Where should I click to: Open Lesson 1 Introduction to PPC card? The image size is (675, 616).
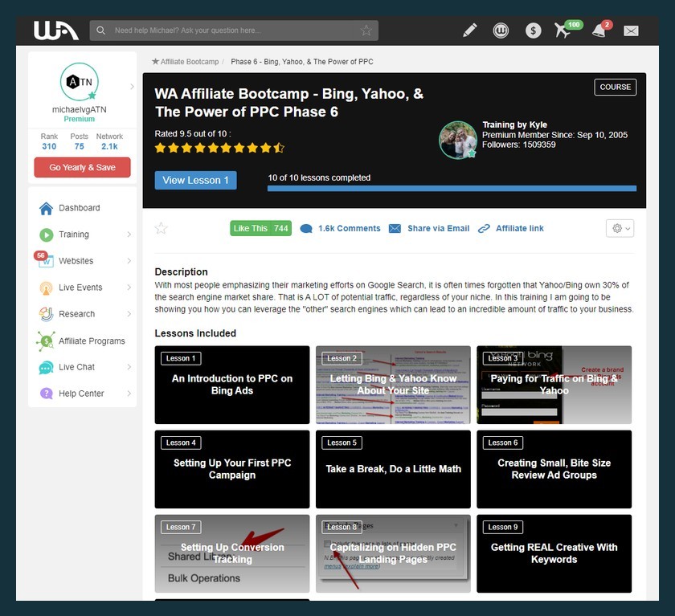(x=232, y=385)
